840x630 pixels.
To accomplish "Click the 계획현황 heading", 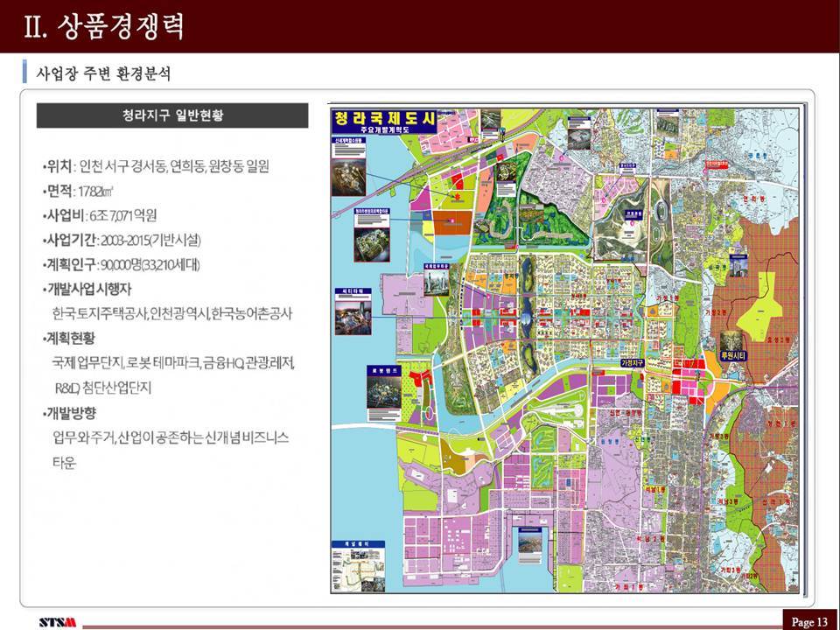I will point(69,339).
